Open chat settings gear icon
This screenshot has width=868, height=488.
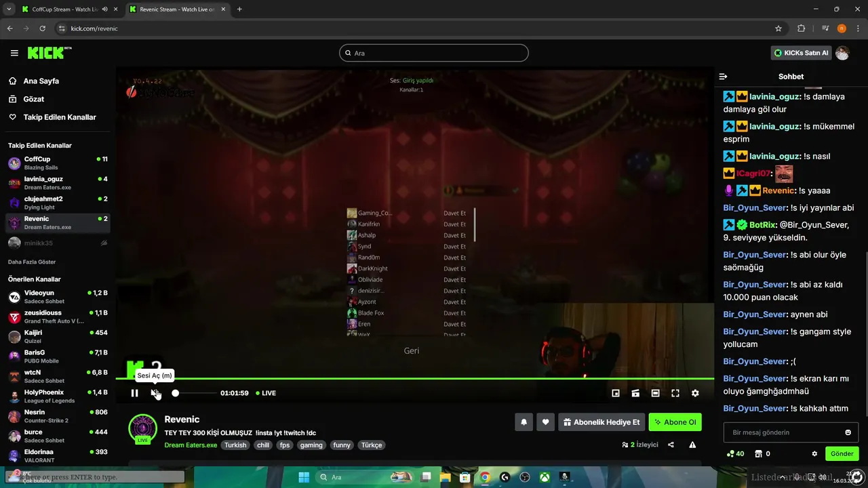coord(814,454)
